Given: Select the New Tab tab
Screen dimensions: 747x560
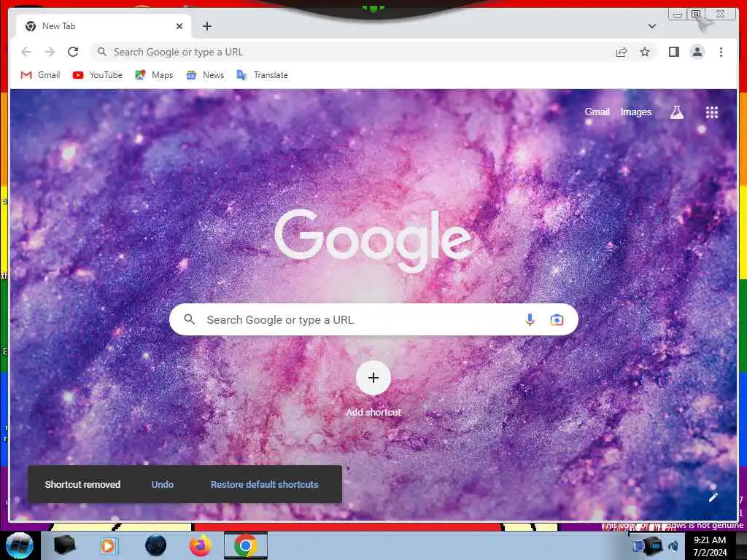Looking at the screenshot, I should pos(104,26).
